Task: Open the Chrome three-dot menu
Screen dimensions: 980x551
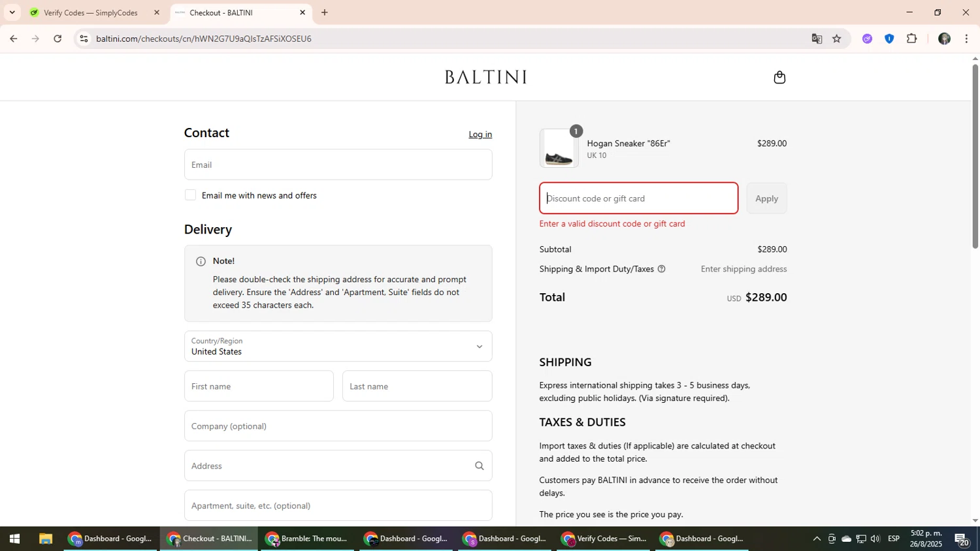Action: (966, 39)
